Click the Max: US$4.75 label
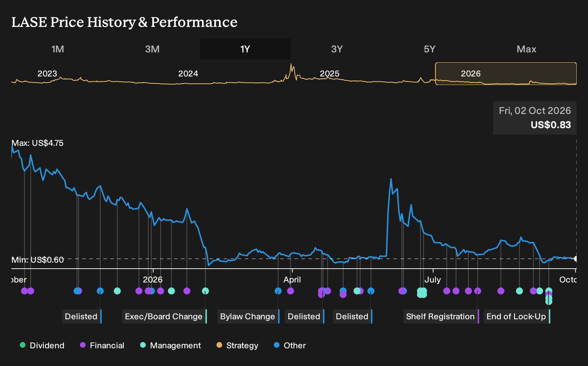588x366 pixels. [38, 143]
